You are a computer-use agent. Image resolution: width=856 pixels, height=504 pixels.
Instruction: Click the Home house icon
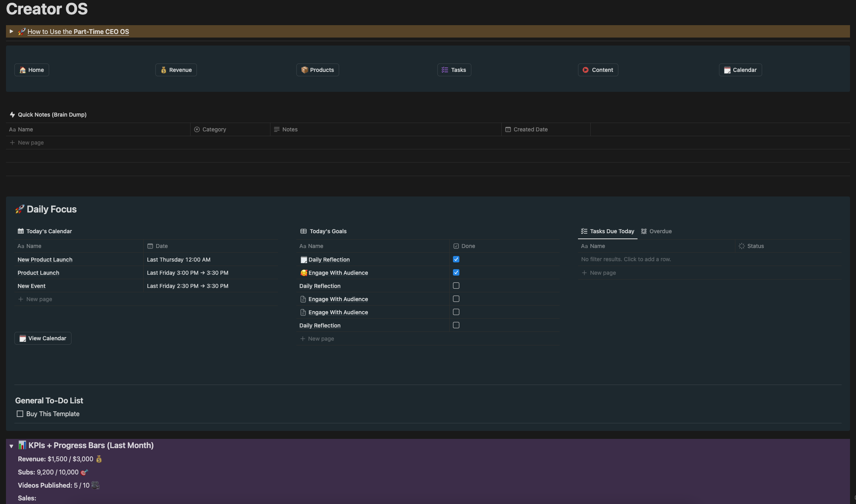pos(23,70)
